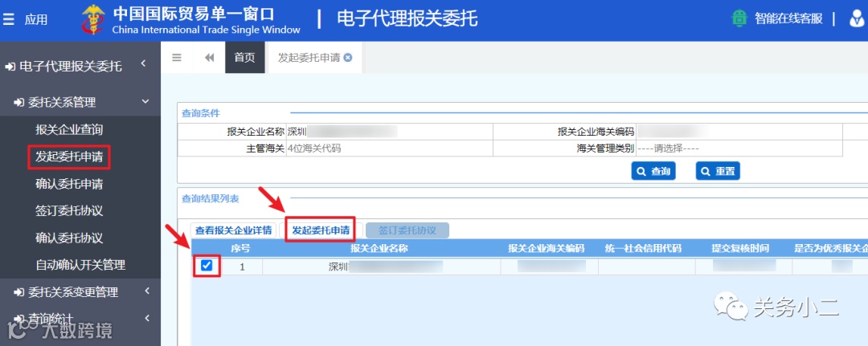Open 签订委托协议 in sidebar
The height and width of the screenshot is (346, 868).
coord(69,211)
